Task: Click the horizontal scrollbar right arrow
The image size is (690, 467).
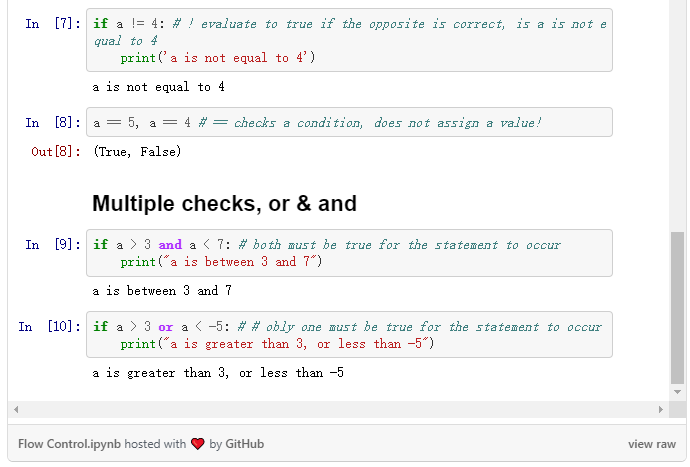Action: pos(661,410)
